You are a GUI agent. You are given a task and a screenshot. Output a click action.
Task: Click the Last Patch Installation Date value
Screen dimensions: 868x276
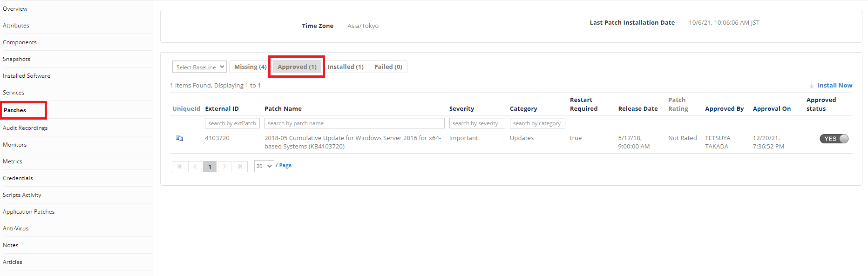coord(724,23)
